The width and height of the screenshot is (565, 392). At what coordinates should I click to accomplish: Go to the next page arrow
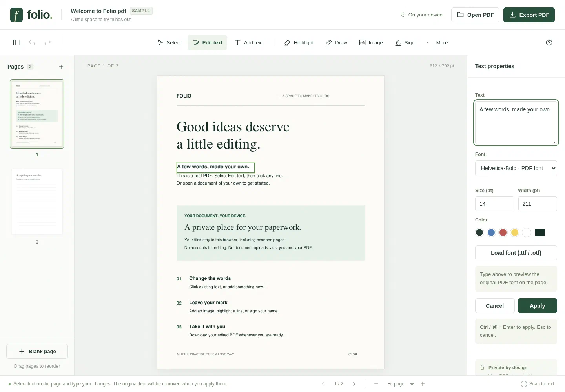tap(354, 384)
